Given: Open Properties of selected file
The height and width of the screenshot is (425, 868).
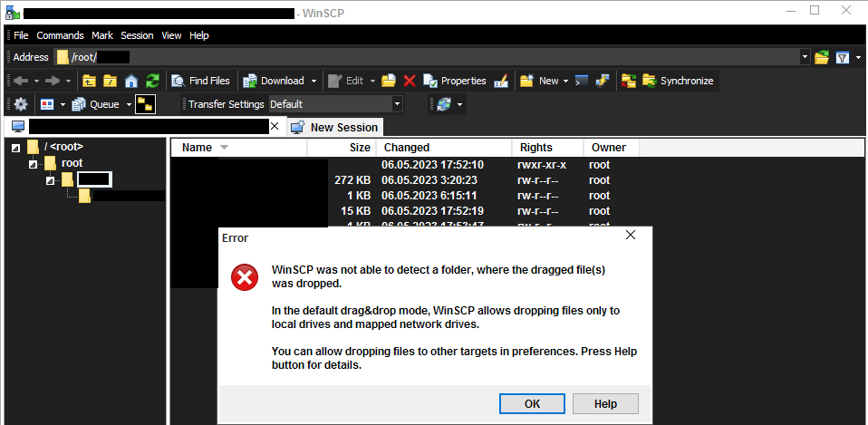Looking at the screenshot, I should tap(455, 81).
